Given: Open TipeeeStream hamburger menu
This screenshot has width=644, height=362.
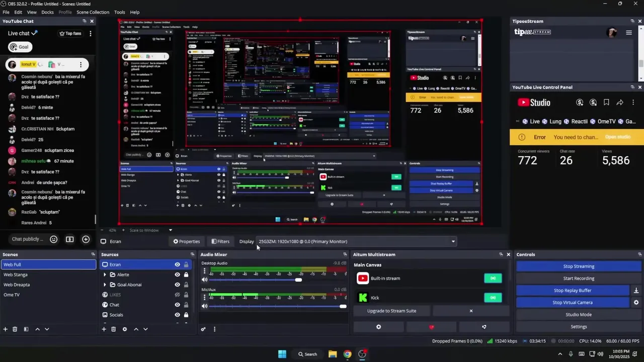Looking at the screenshot, I should point(628,33).
